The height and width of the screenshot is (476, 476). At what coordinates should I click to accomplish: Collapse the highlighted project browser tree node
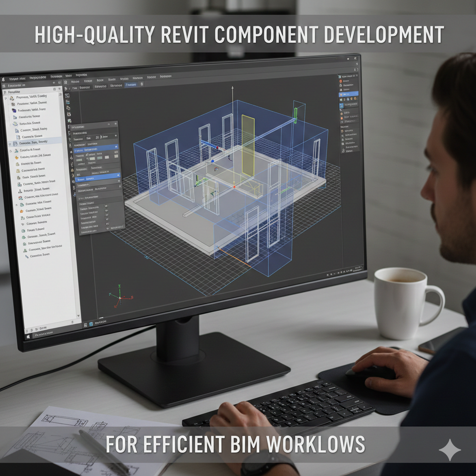click(x=10, y=144)
